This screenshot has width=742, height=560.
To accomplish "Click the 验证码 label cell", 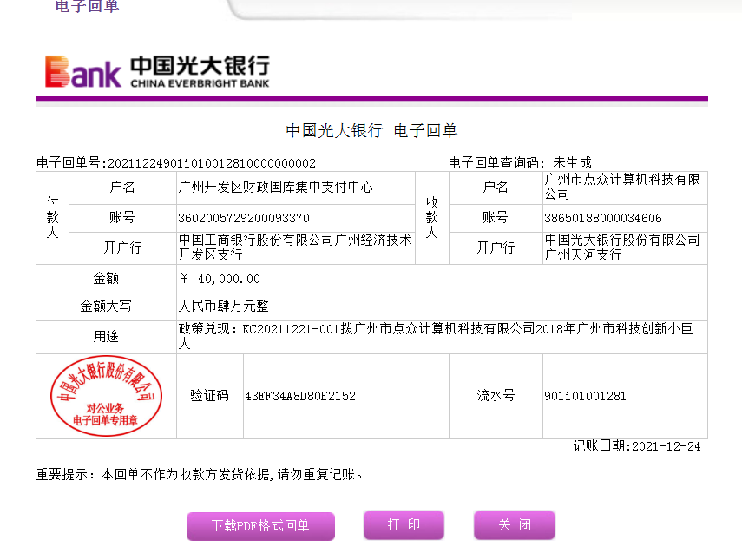I will (x=210, y=396).
